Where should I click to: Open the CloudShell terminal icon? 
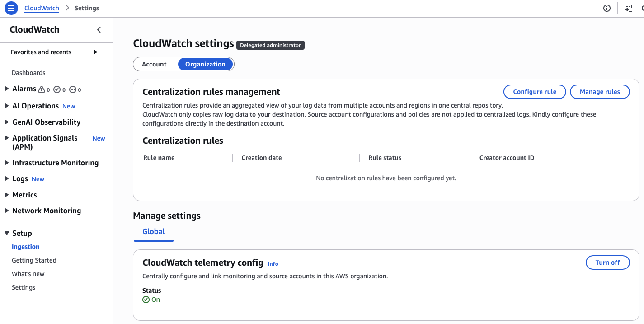point(628,8)
